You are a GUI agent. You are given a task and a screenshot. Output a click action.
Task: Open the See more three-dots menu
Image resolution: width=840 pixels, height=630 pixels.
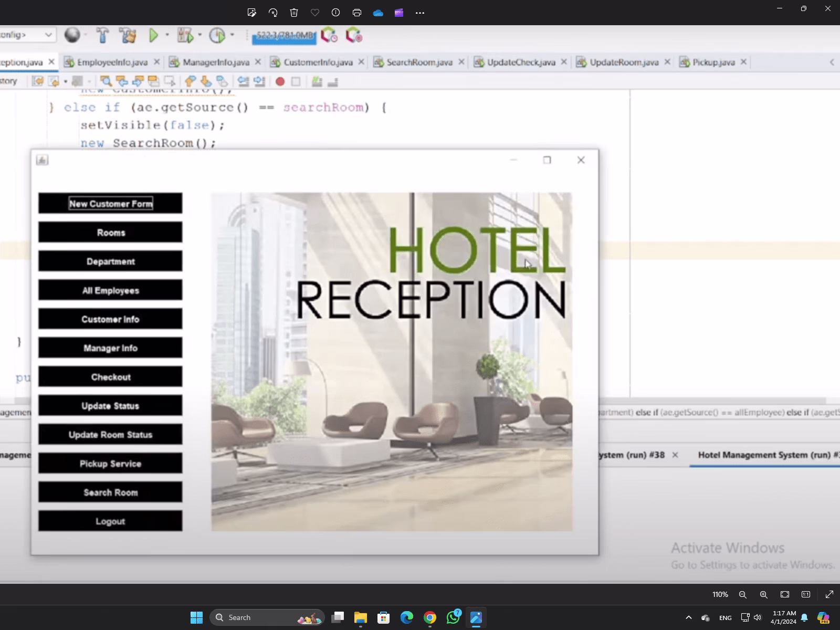pyautogui.click(x=420, y=13)
